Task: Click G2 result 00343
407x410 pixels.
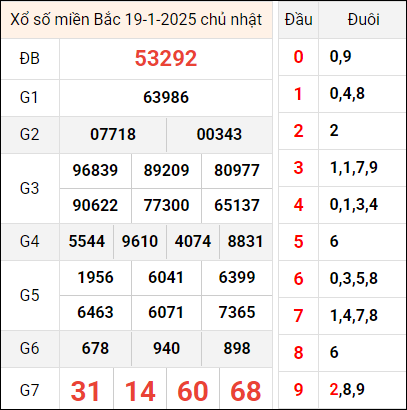Action: (x=219, y=134)
